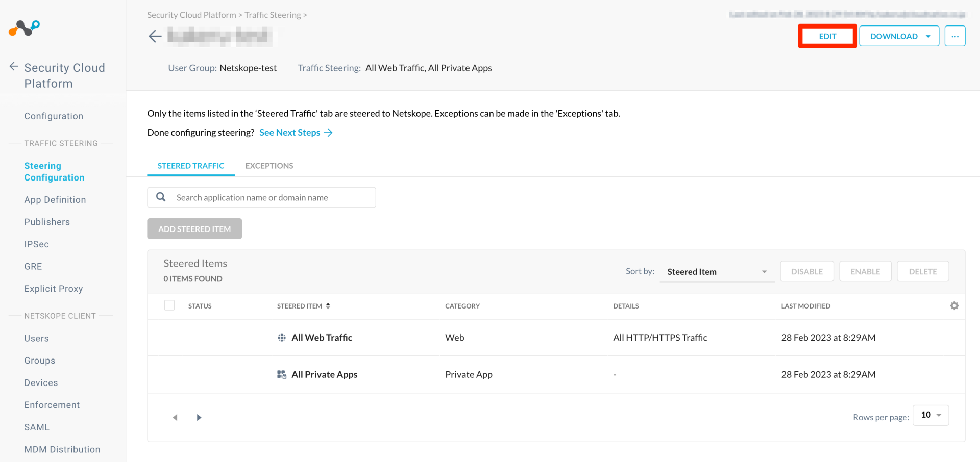Check the select-all checkbox in the table header
The height and width of the screenshot is (462, 980).
click(x=169, y=305)
